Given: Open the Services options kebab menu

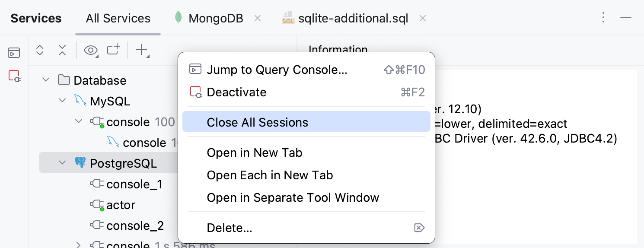Looking at the screenshot, I should pyautogui.click(x=603, y=18).
